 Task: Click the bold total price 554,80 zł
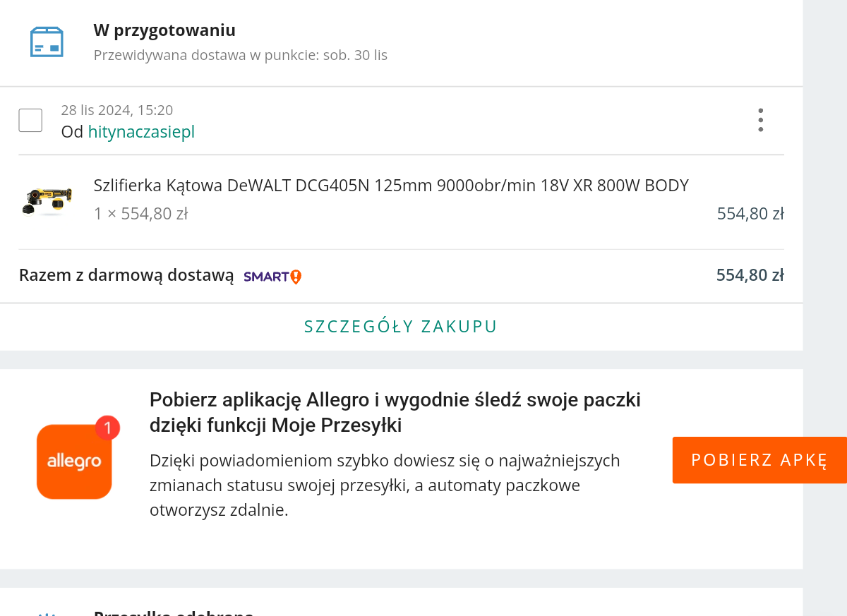tap(750, 275)
